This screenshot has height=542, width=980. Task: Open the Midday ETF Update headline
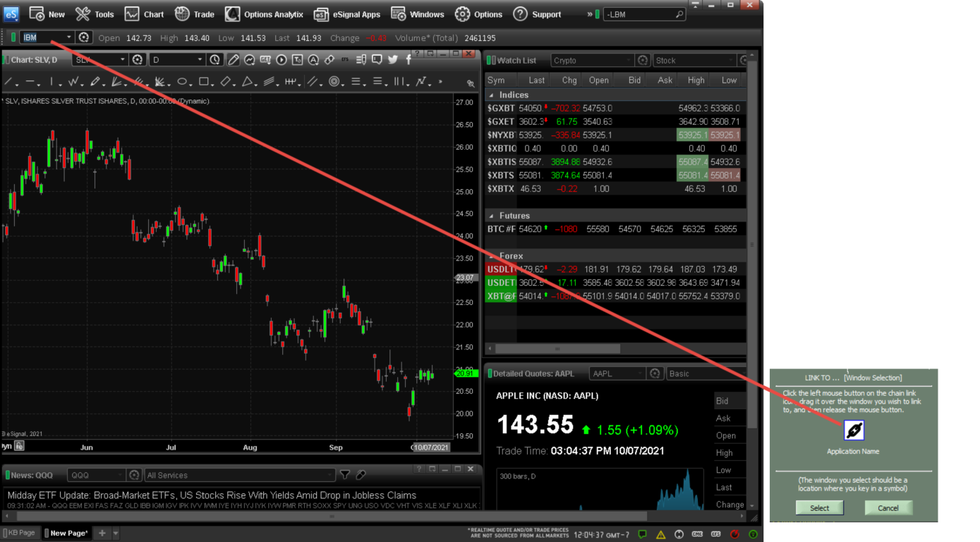pos(212,495)
